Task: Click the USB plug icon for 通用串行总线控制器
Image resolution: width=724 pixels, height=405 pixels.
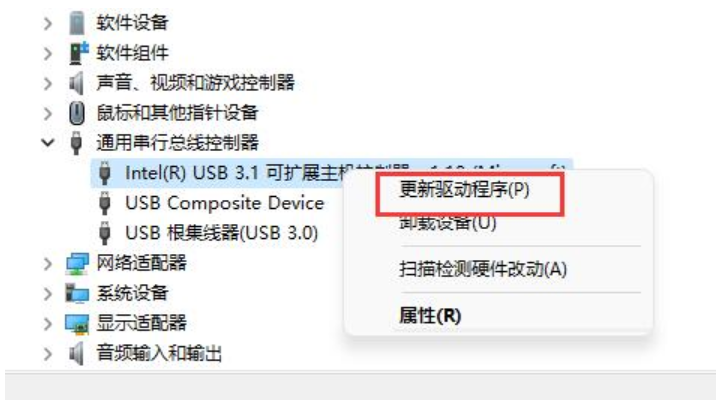Action: pyautogui.click(x=76, y=143)
